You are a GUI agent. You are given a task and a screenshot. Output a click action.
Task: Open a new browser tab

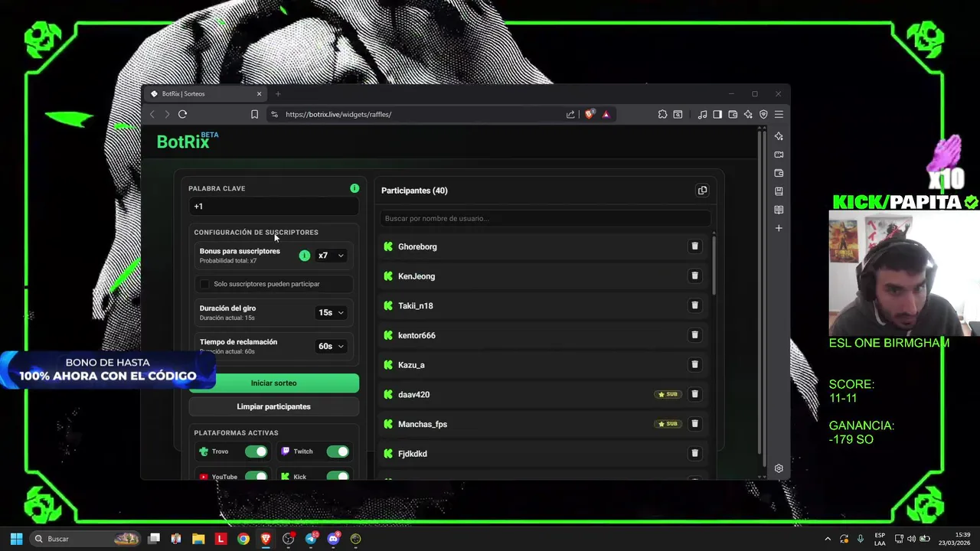(x=278, y=94)
